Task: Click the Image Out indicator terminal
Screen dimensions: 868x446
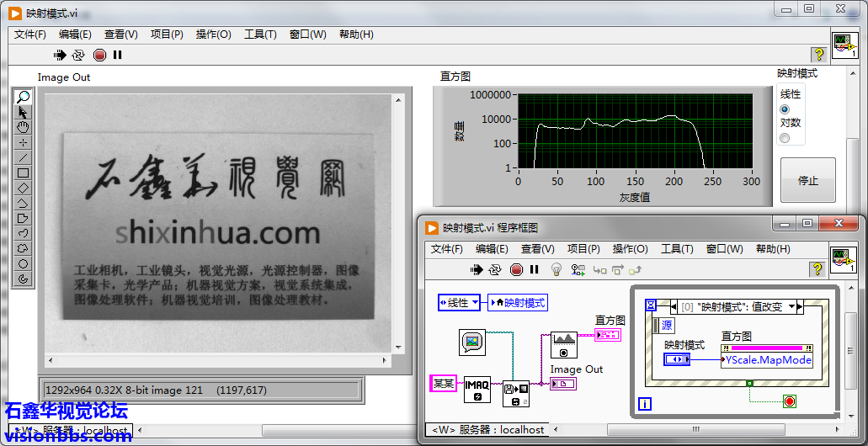Action: click(x=563, y=384)
